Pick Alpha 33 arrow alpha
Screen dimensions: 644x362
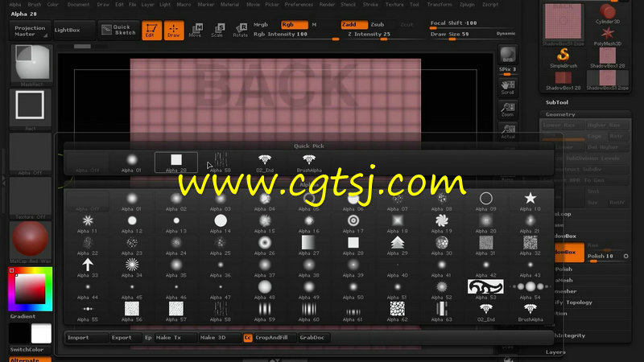pos(88,268)
